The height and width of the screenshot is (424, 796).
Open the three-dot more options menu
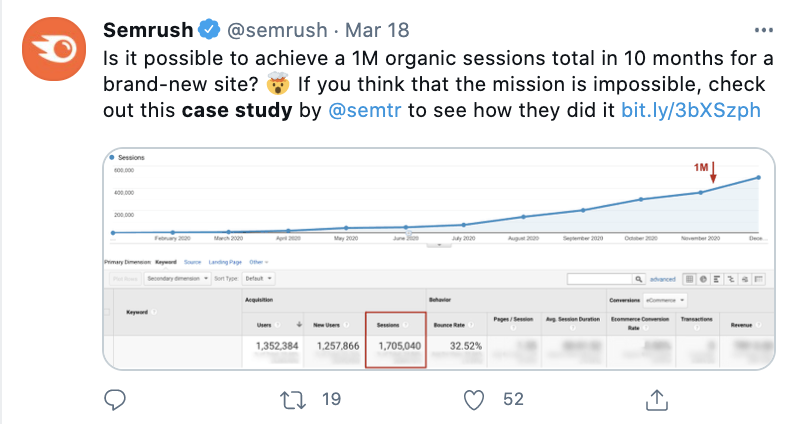click(x=764, y=30)
